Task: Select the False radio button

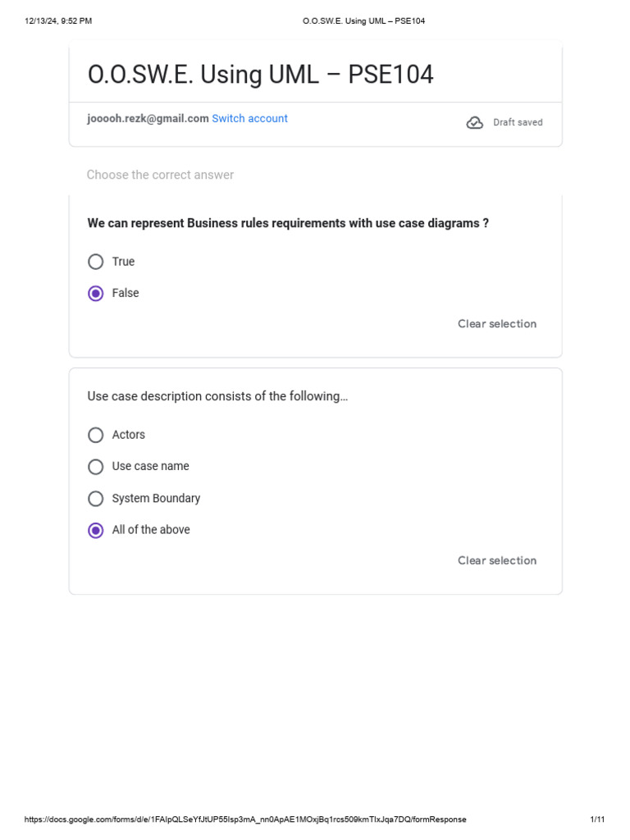Action: tap(96, 293)
